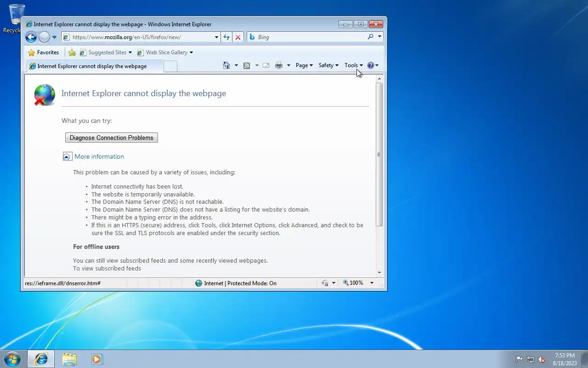Expand the zoom level dropdown arrow
The image size is (588, 368).
(x=372, y=283)
